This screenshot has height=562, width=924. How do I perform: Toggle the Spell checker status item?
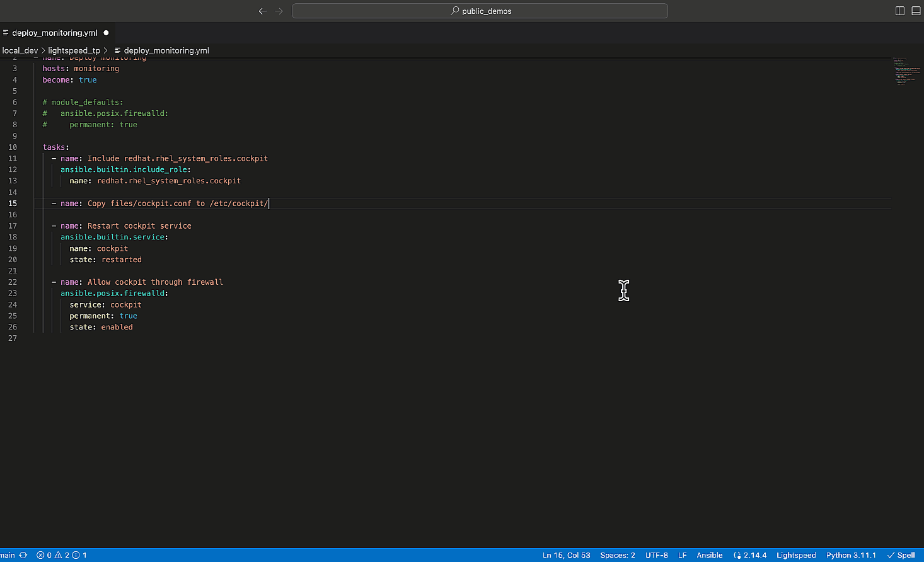pos(901,555)
